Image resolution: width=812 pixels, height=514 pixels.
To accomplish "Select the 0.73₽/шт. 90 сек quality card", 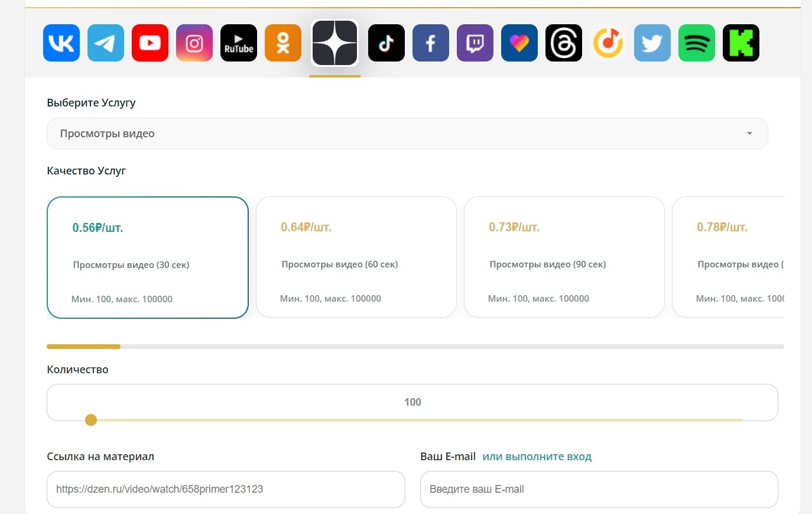I will 564,257.
